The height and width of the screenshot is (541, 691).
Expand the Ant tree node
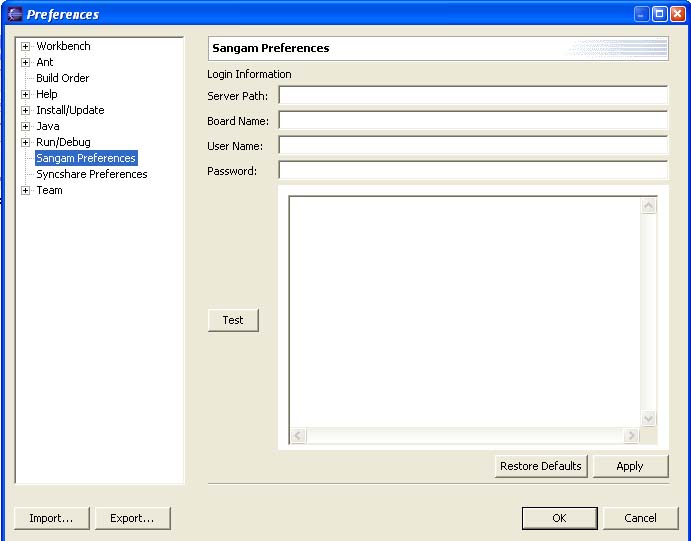(26, 62)
